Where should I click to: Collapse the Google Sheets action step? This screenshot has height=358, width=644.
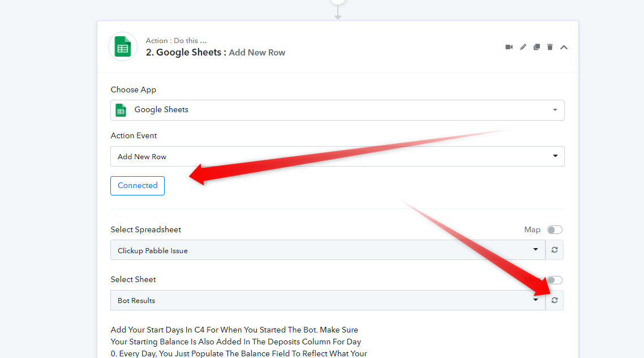coord(564,47)
